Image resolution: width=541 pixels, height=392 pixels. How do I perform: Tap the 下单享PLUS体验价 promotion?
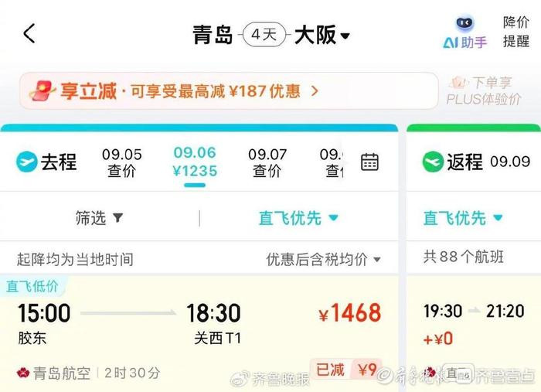click(x=484, y=91)
